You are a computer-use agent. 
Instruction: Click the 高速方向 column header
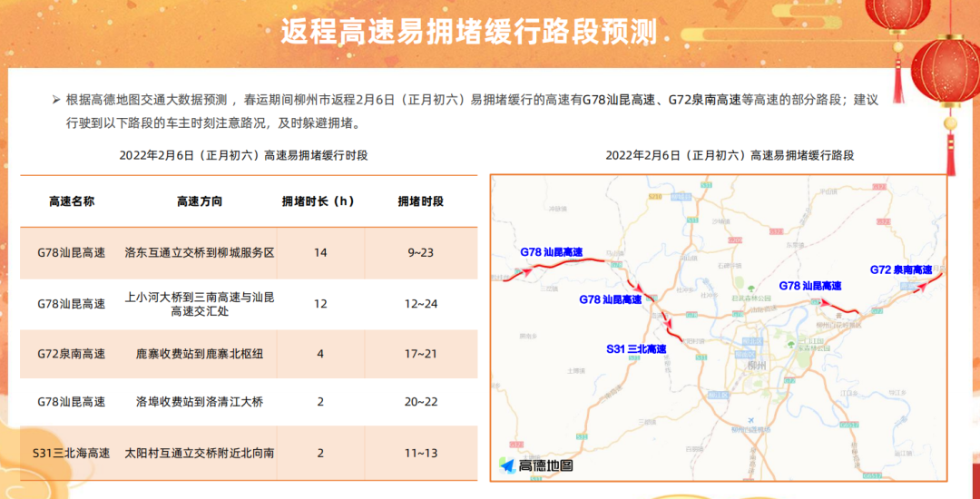pos(200,201)
